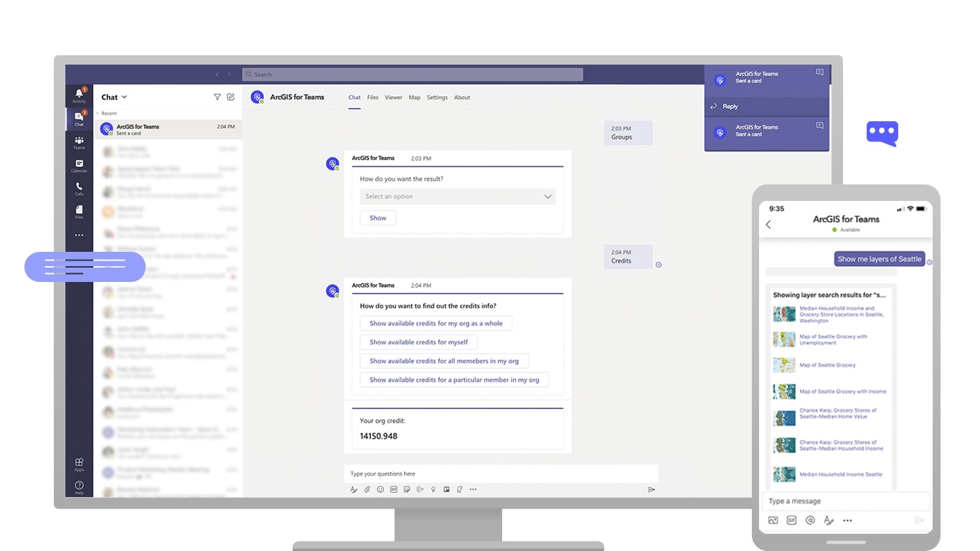Click 'Show available credits for a particular member'
This screenshot has height=551, width=980.
454,380
